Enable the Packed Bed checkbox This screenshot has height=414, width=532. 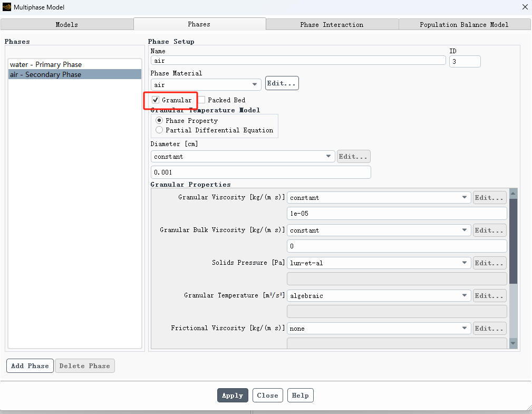[201, 100]
